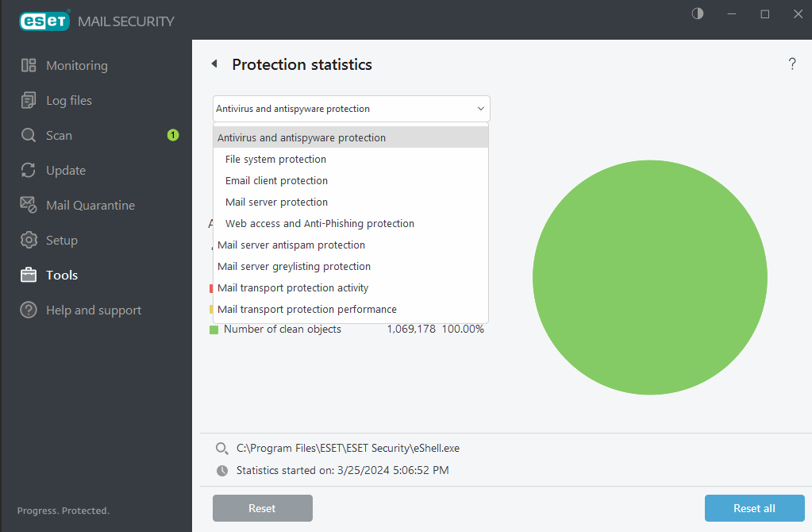Select the Scan section
Image resolution: width=812 pixels, height=532 pixels.
58,135
